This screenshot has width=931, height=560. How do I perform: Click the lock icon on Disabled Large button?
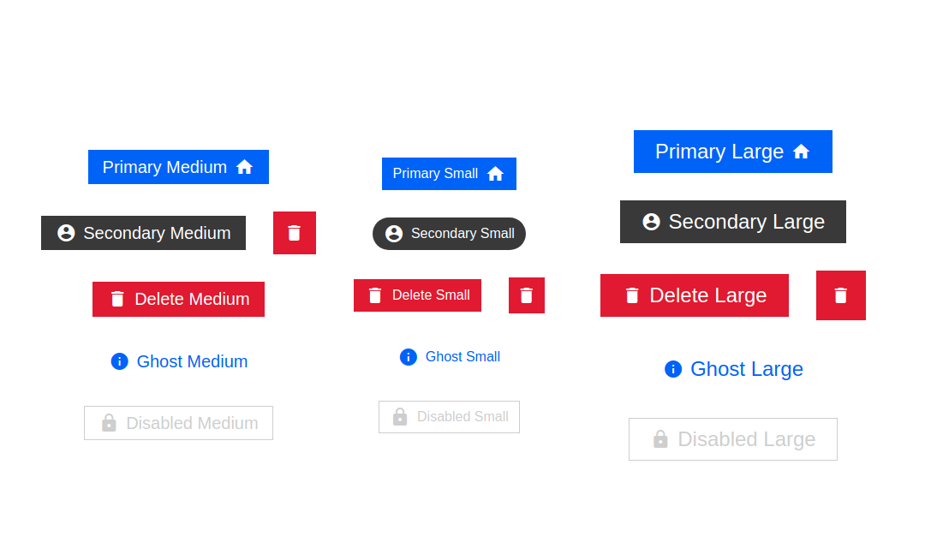point(660,438)
